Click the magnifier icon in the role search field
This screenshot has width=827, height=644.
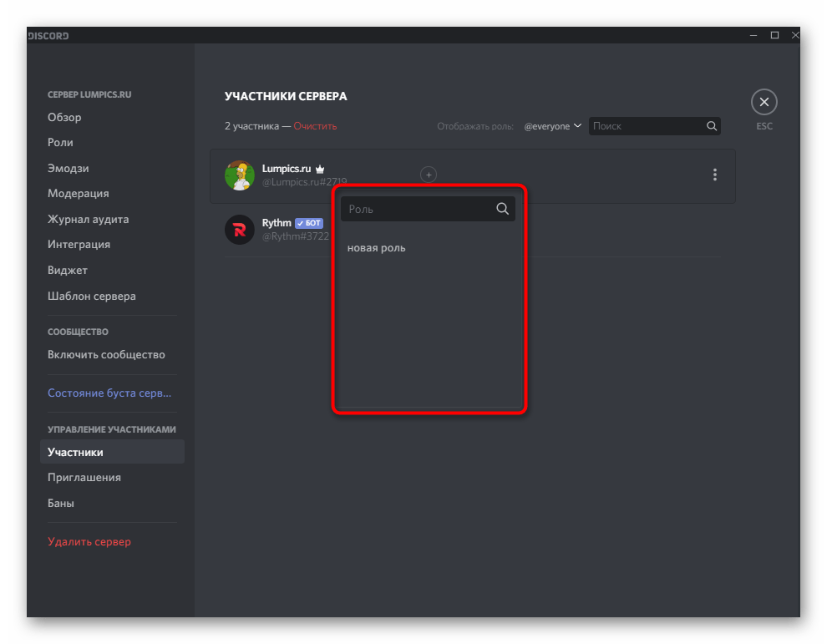[502, 209]
